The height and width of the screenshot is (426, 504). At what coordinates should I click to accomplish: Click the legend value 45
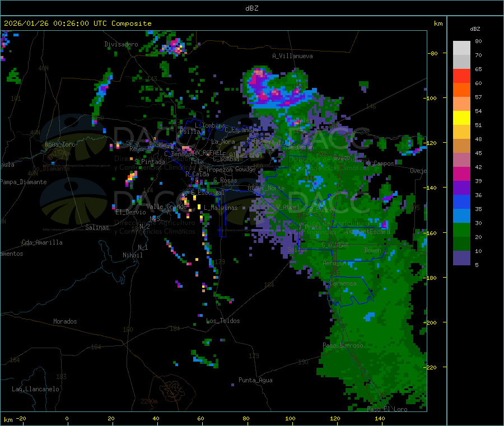[478, 153]
